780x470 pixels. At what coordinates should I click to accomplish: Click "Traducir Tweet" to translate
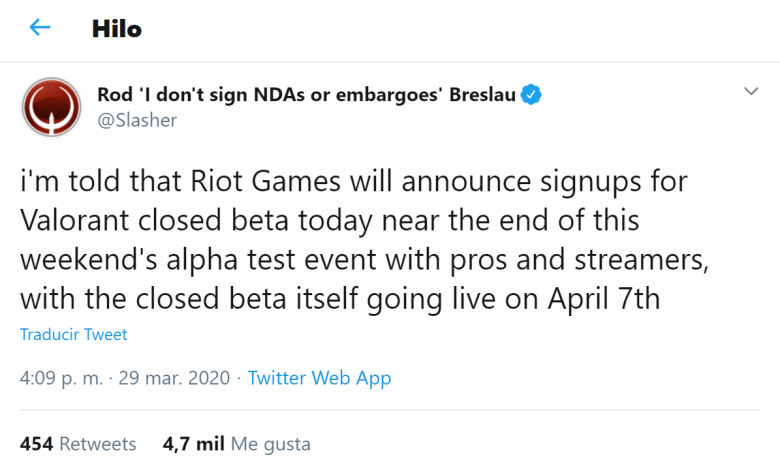click(74, 335)
